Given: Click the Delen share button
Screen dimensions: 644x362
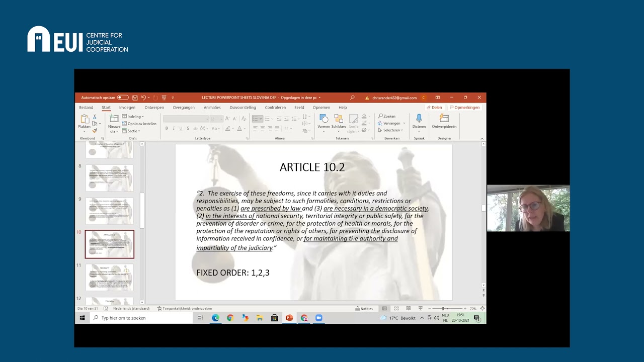Looking at the screenshot, I should coord(434,107).
